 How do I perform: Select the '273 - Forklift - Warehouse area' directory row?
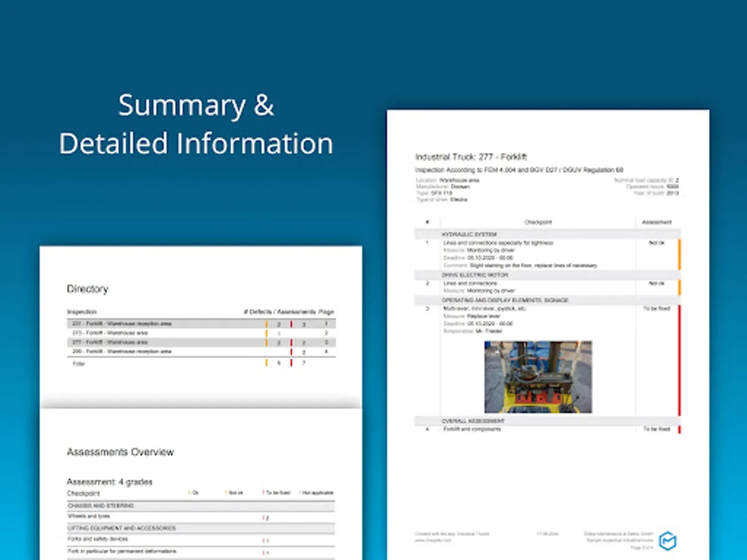click(x=201, y=333)
